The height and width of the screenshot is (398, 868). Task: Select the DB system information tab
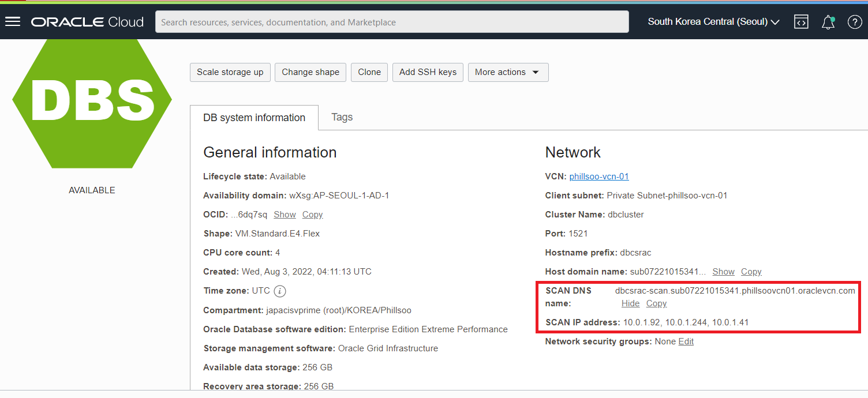coord(254,118)
